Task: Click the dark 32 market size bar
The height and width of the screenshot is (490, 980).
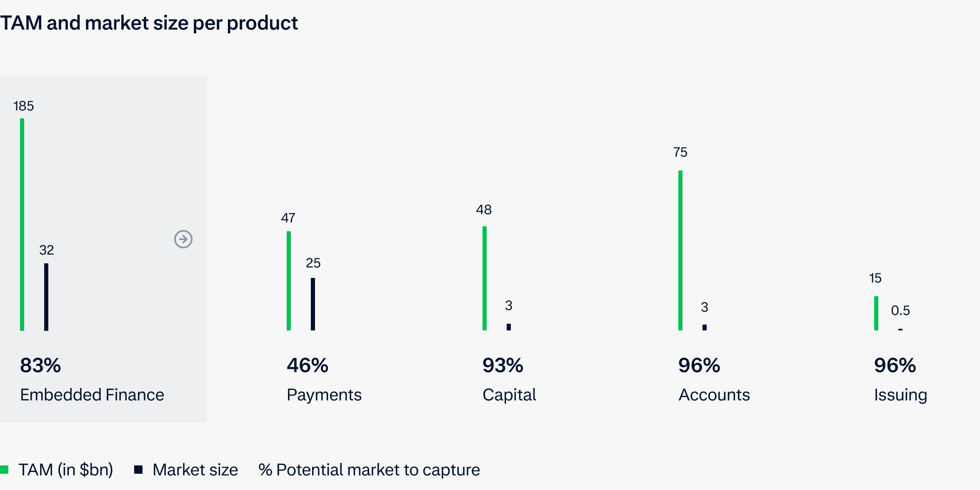Action: pos(46,297)
